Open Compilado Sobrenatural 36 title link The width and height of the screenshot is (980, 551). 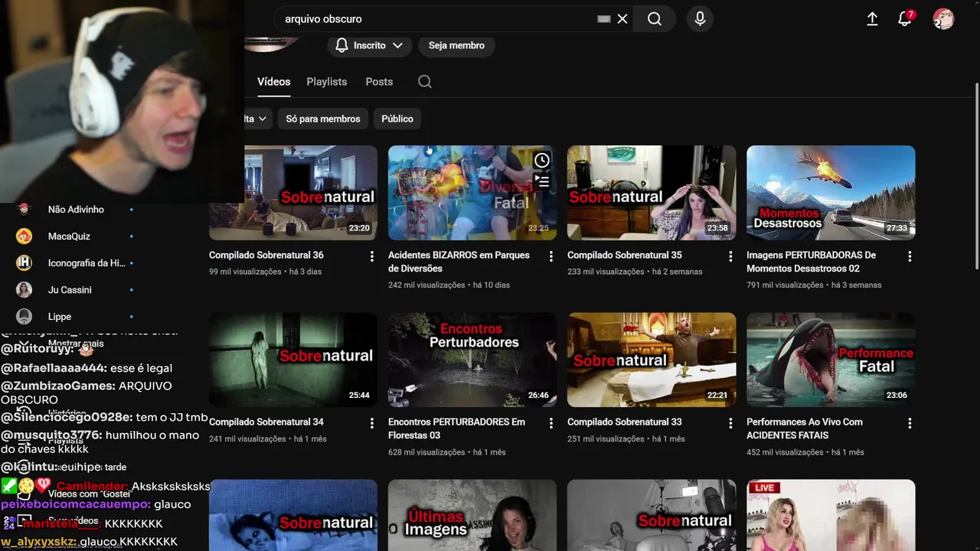tap(266, 255)
